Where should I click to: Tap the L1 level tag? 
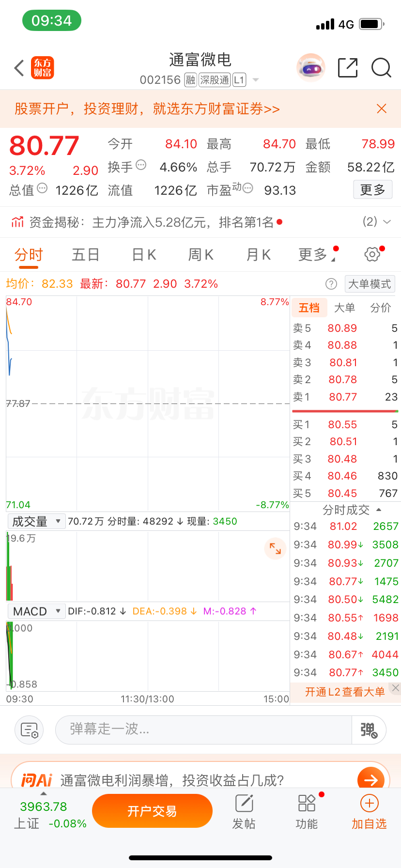(239, 80)
